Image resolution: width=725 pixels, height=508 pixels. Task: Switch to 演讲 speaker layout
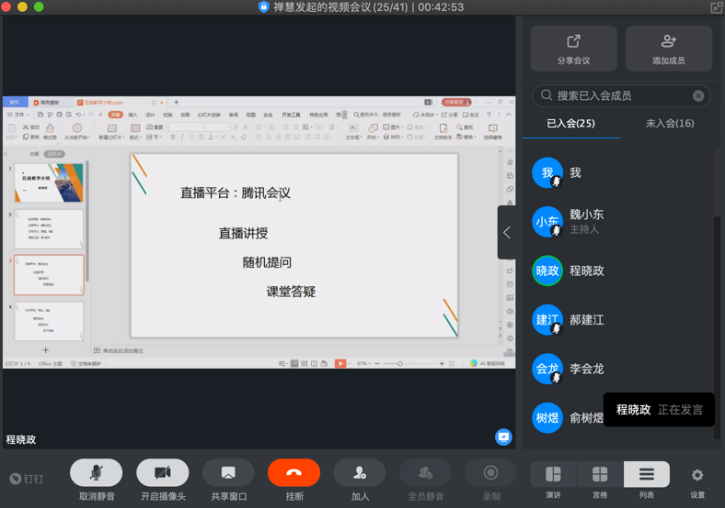coord(553,474)
